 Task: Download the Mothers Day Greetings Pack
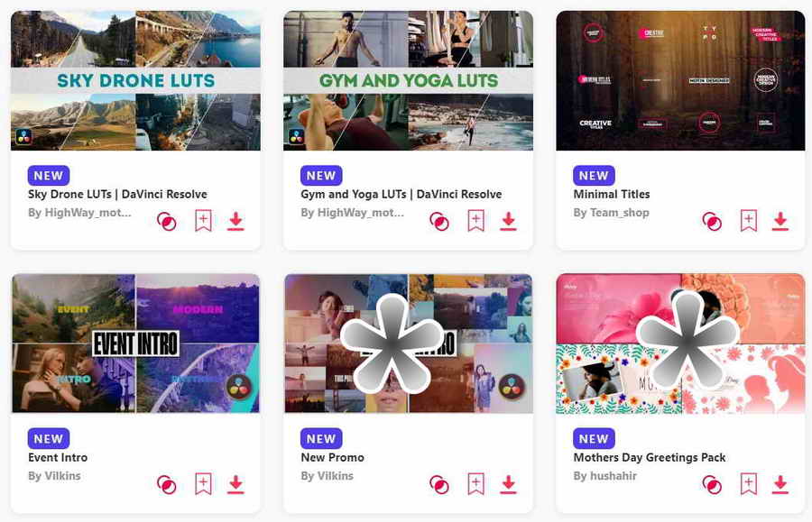(780, 484)
